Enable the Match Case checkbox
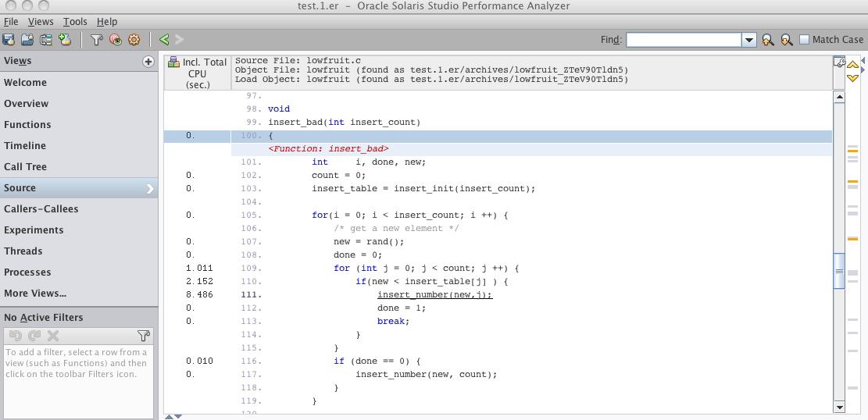 tap(805, 39)
